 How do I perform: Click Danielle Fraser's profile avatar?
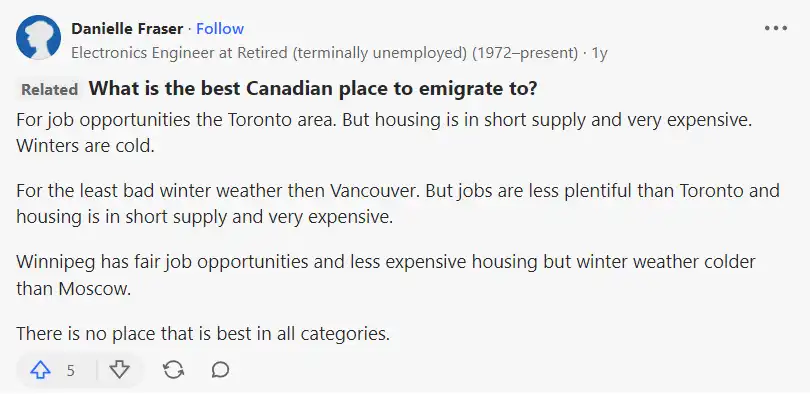point(38,38)
